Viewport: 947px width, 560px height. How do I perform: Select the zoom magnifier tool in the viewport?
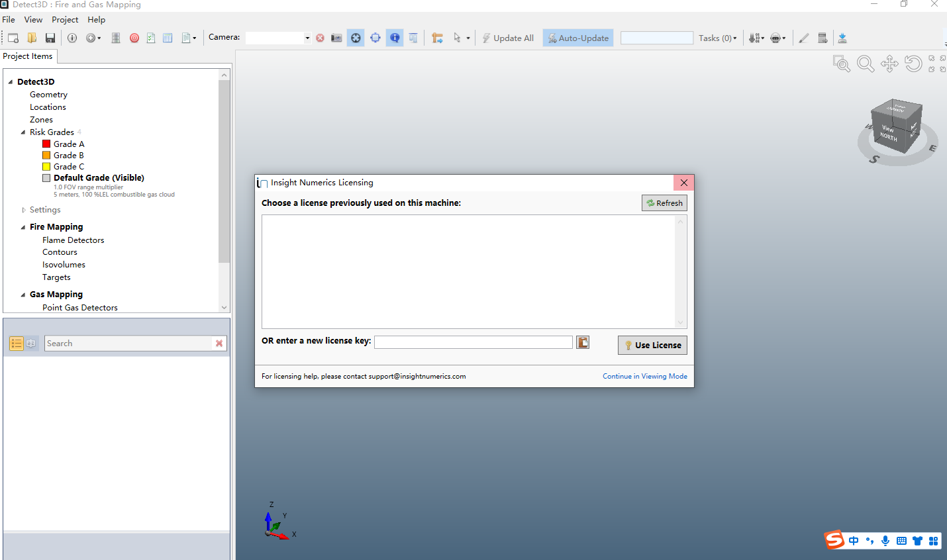click(x=866, y=64)
